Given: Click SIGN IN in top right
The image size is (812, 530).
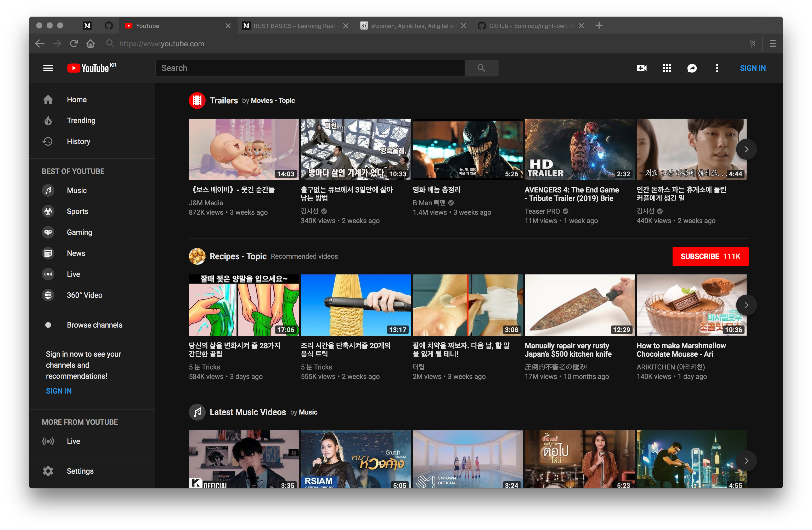Looking at the screenshot, I should 752,68.
